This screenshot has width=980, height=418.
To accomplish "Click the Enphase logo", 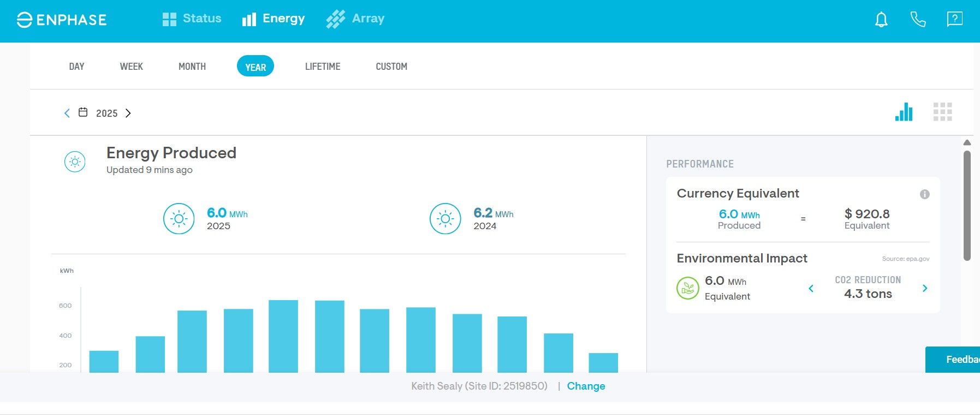I will coord(62,20).
